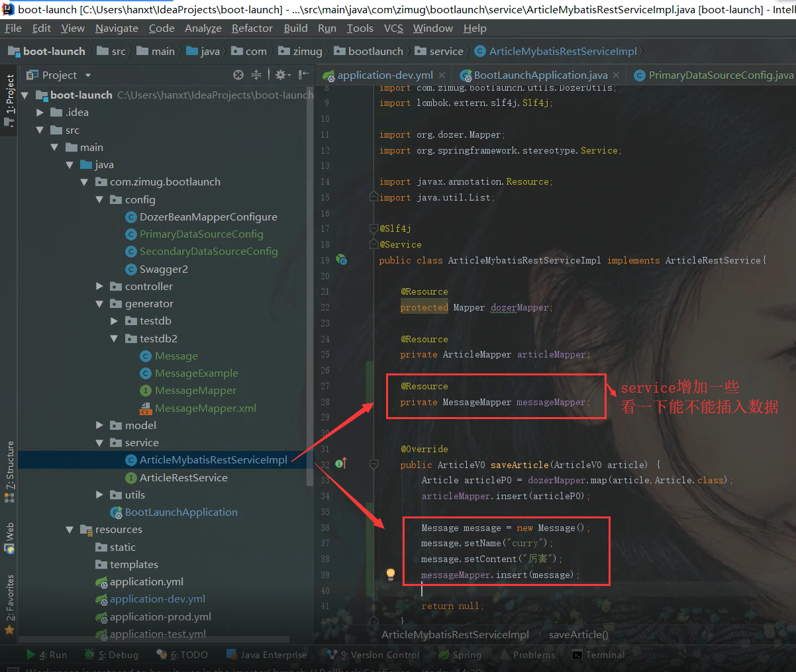
Task: Open the 9: Version Control tool window
Action: tap(373, 655)
